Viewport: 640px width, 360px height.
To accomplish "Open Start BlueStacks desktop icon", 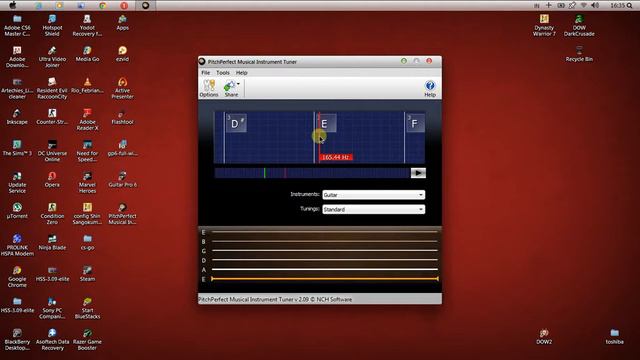I will pos(87,308).
